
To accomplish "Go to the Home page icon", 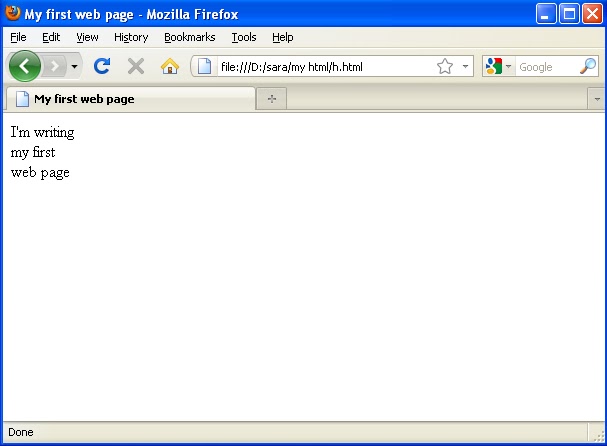I will coord(170,66).
